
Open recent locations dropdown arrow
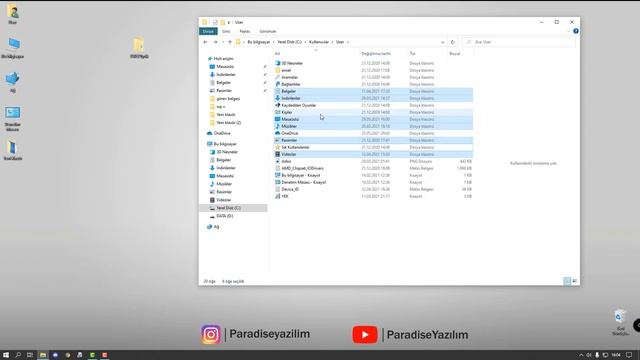click(223, 42)
